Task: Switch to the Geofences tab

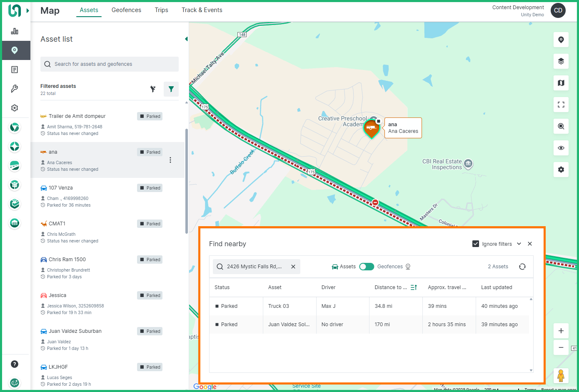Action: coord(126,10)
